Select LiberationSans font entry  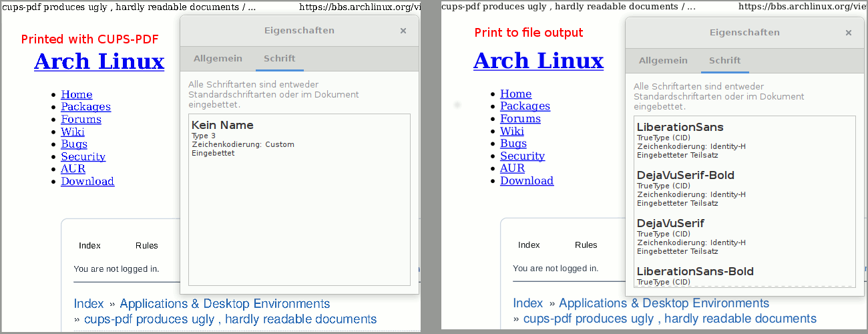[x=744, y=140]
